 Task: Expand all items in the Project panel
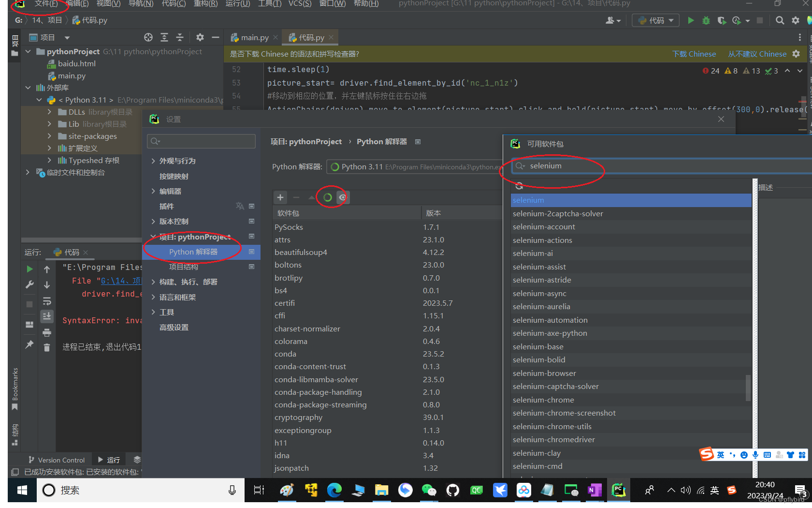pos(164,37)
